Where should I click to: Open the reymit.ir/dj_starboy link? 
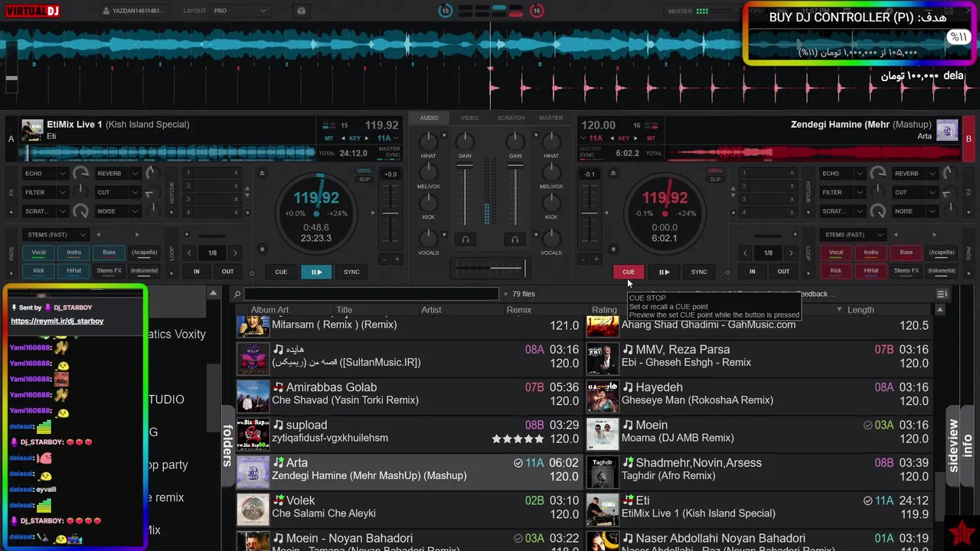click(57, 321)
